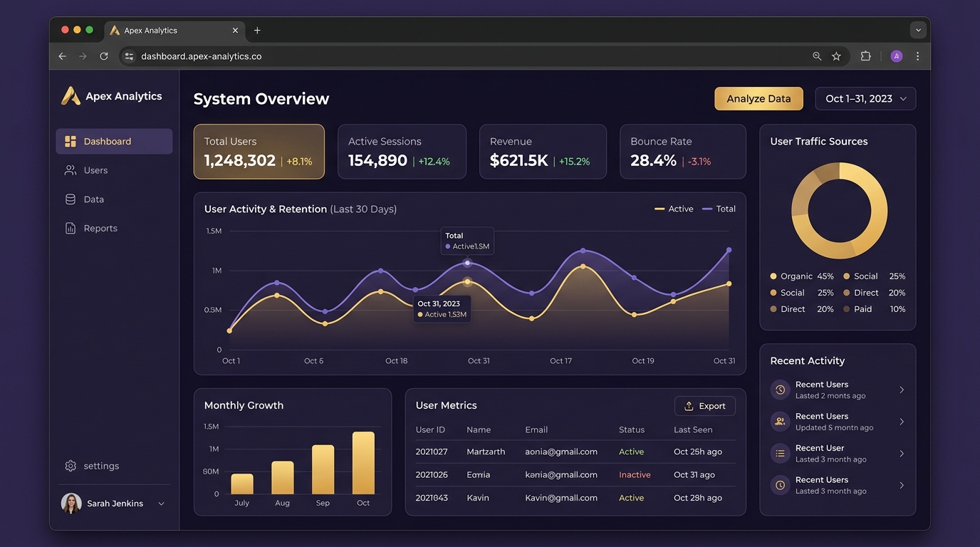Image resolution: width=980 pixels, height=547 pixels.
Task: Select the Active Sessions stat card
Action: click(x=402, y=152)
